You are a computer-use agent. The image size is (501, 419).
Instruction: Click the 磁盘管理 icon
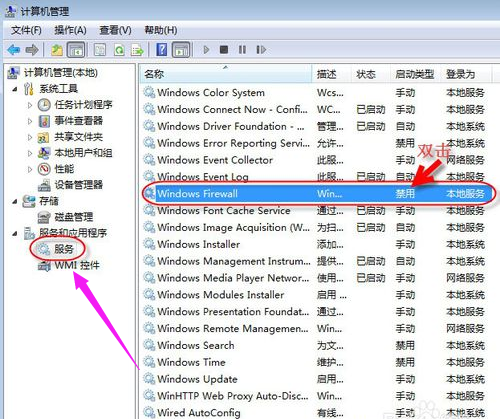tap(44, 217)
